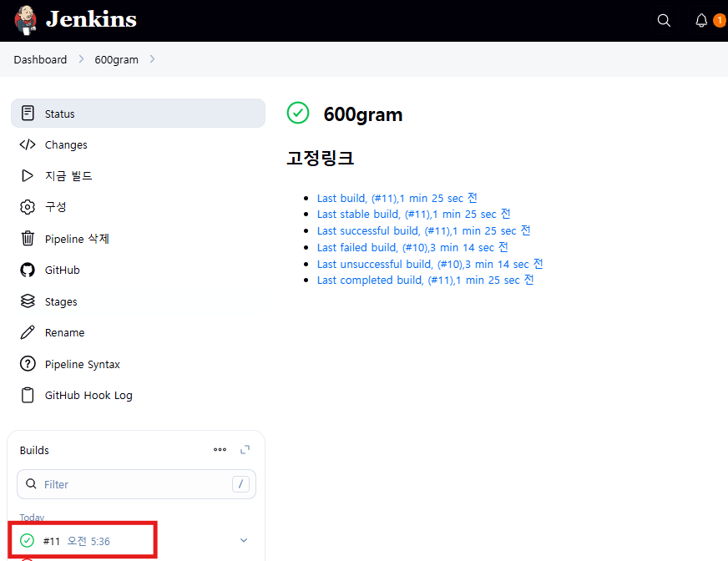The height and width of the screenshot is (561, 728).
Task: Click the gear icon beside 구성
Action: 28,207
